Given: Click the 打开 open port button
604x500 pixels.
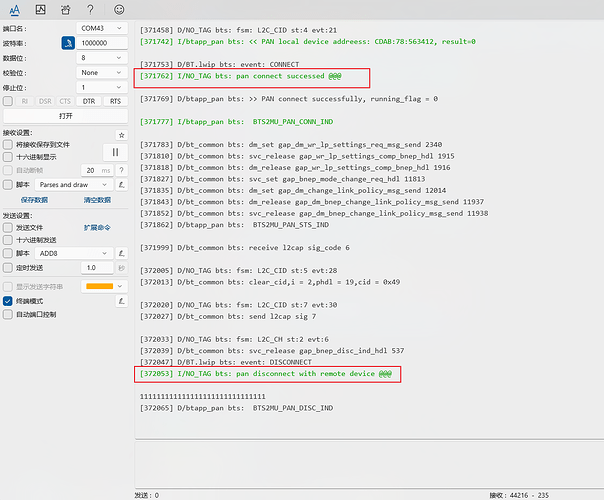Looking at the screenshot, I should 65,115.
